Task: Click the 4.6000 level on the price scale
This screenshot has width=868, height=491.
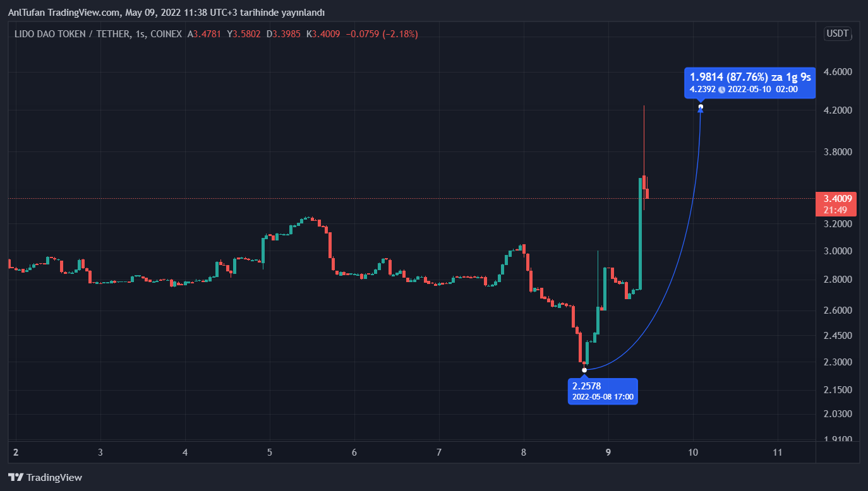Action: tap(838, 73)
